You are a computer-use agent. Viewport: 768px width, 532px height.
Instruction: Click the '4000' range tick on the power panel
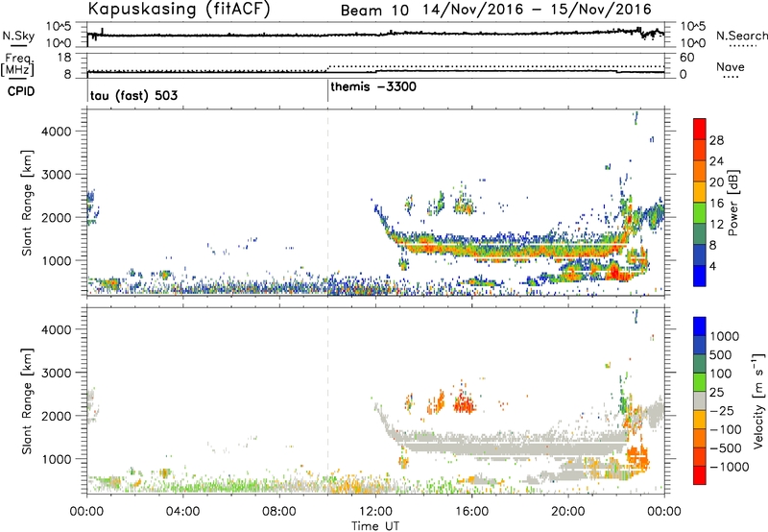(x=56, y=132)
